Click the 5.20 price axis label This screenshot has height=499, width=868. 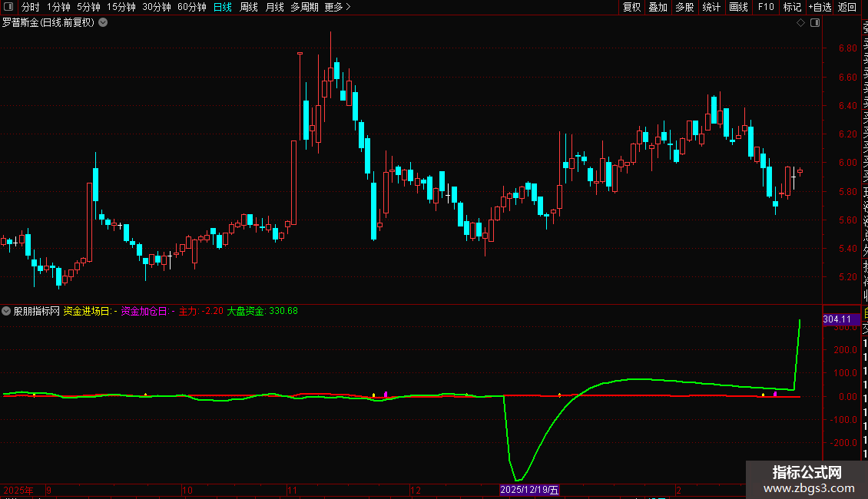pos(847,277)
